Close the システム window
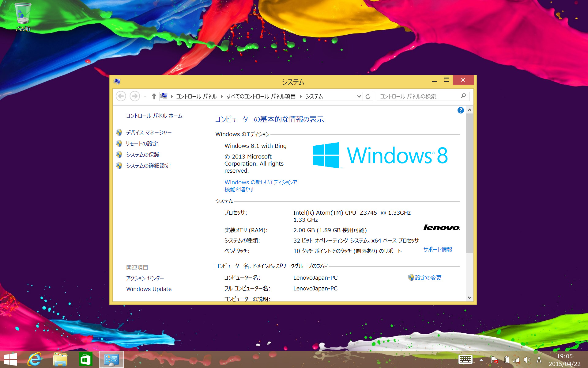Viewport: 588px width, 368px height. (463, 80)
